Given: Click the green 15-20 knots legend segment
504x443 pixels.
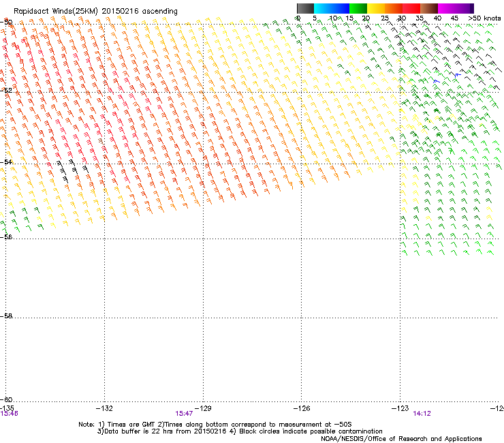Looking at the screenshot, I should tap(358, 8).
